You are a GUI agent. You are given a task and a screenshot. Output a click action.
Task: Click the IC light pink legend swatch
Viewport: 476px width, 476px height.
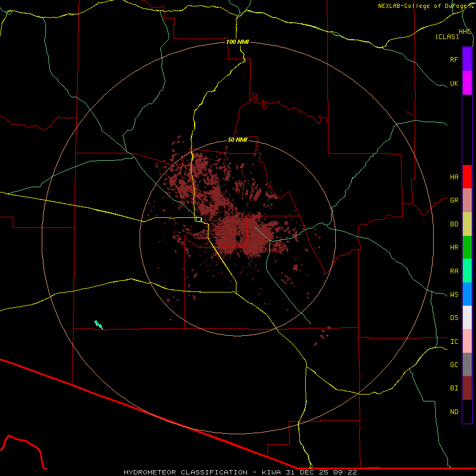click(467, 341)
